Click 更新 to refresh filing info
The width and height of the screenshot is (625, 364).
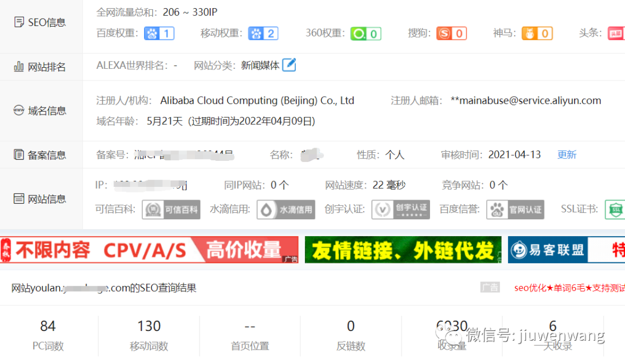coord(567,155)
